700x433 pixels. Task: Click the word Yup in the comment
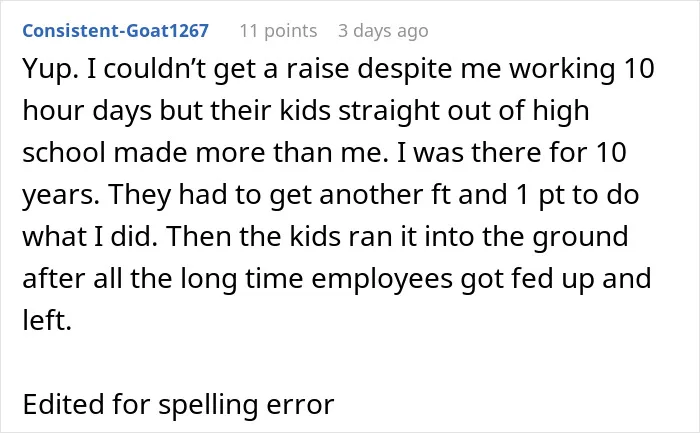(x=47, y=70)
